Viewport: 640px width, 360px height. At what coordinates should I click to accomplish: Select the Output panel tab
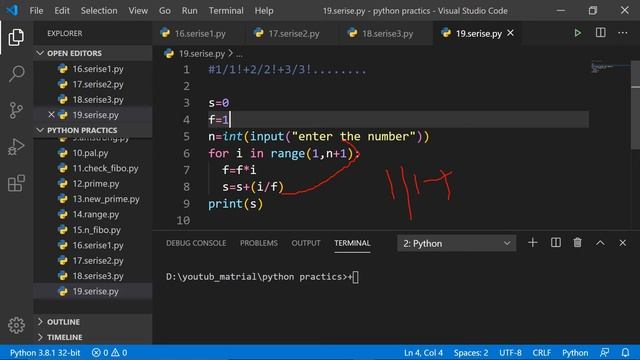click(306, 243)
